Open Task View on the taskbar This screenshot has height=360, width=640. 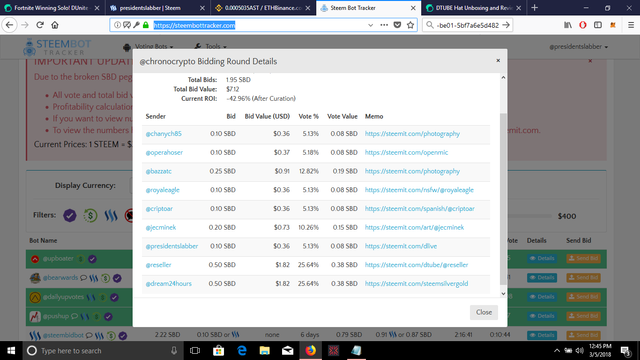[195, 351]
